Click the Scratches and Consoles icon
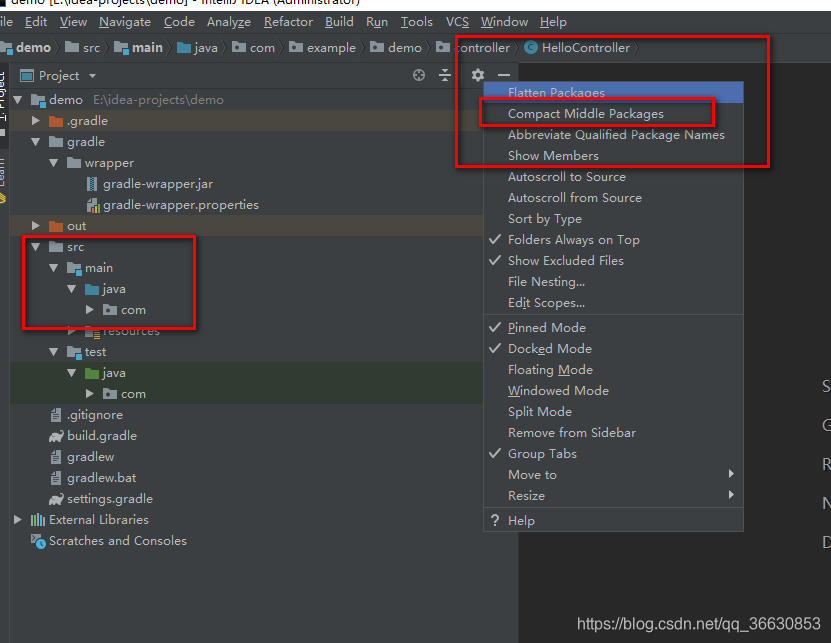Viewport: 831px width, 643px height. coord(38,541)
